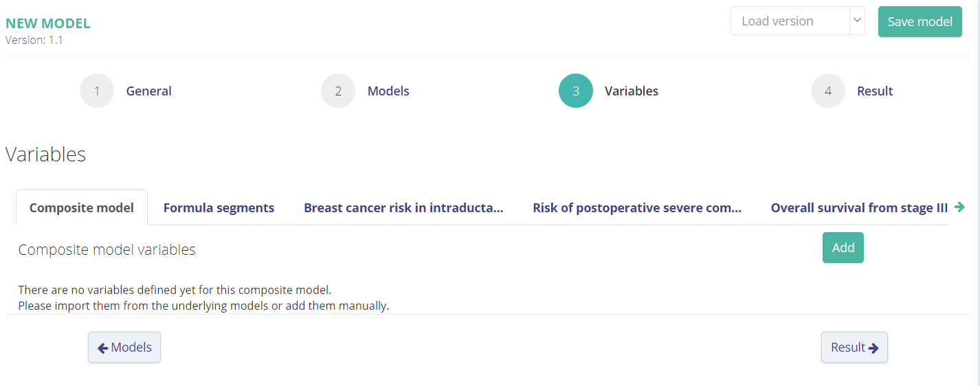The width and height of the screenshot is (980, 386).
Task: Switch to Overall survival from stage III tab
Action: 859,207
